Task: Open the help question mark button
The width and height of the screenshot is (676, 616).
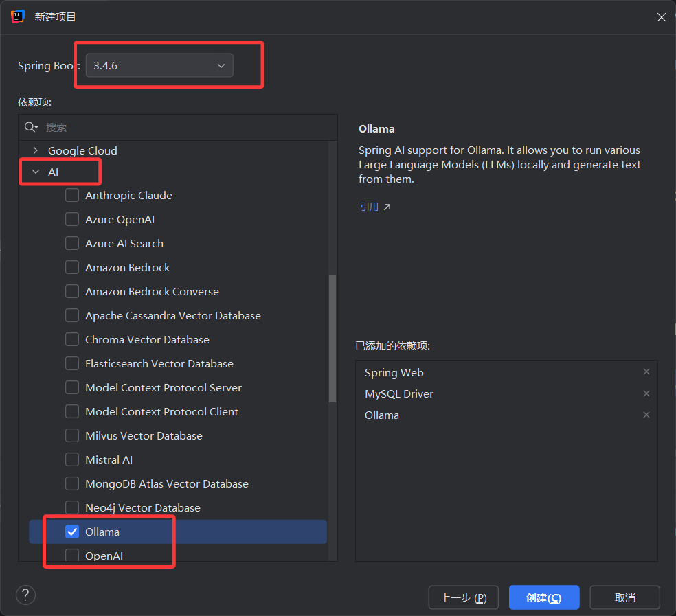Action: tap(25, 595)
